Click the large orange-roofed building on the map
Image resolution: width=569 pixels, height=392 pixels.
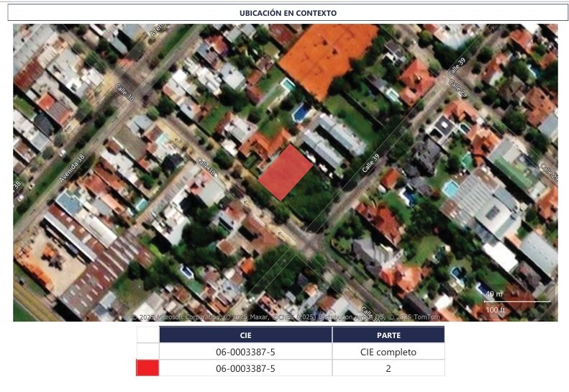click(327, 54)
